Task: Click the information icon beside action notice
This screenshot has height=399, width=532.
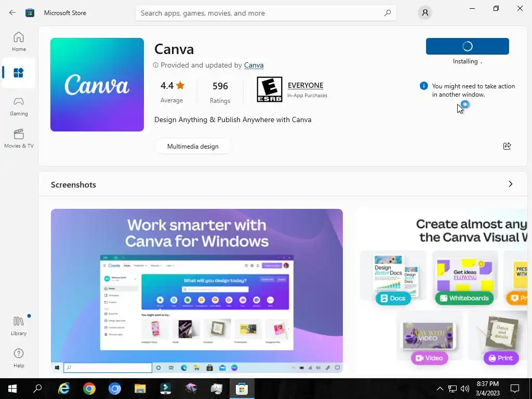Action: pos(424,86)
